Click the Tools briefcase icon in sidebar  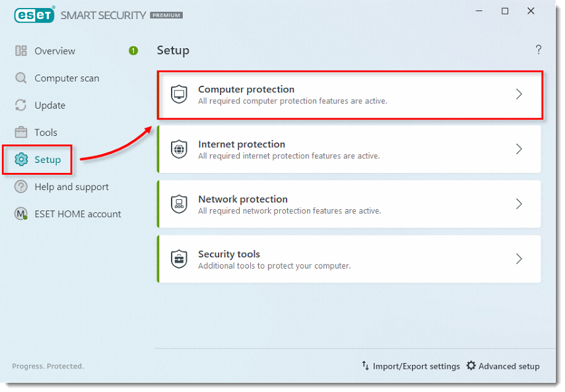pyautogui.click(x=21, y=132)
